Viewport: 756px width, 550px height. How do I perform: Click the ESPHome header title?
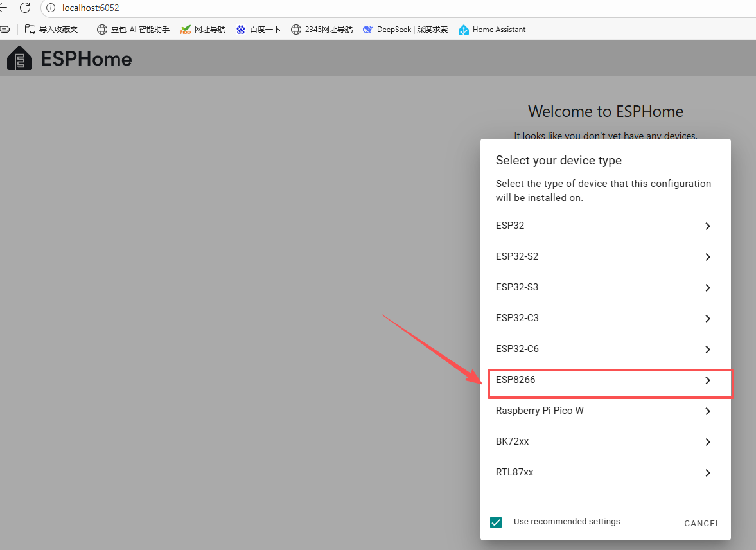tap(86, 59)
